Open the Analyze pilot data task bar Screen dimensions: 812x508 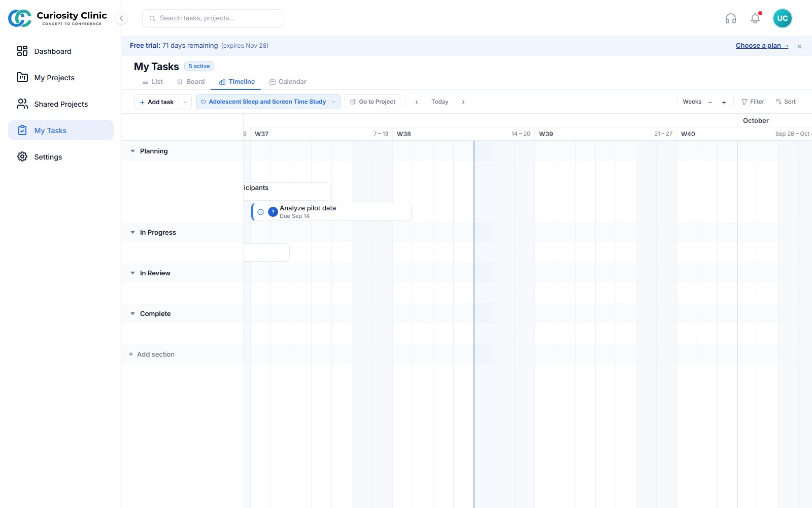[331, 212]
